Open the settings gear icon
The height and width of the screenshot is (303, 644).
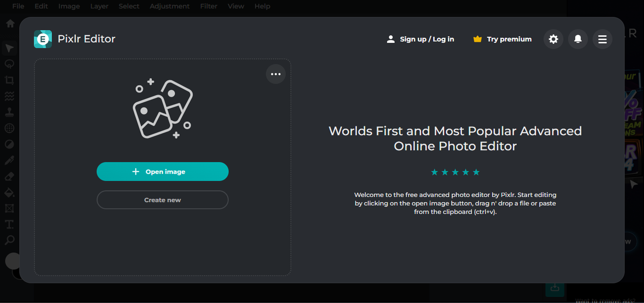point(553,39)
